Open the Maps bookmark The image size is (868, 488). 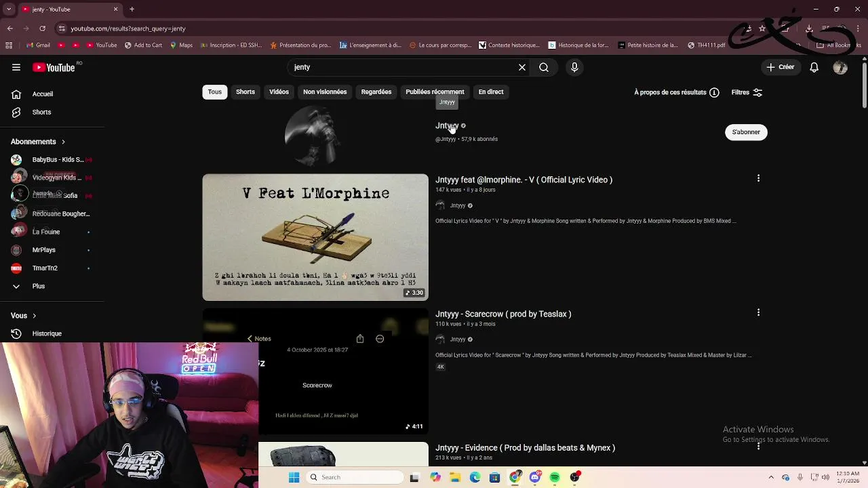181,45
